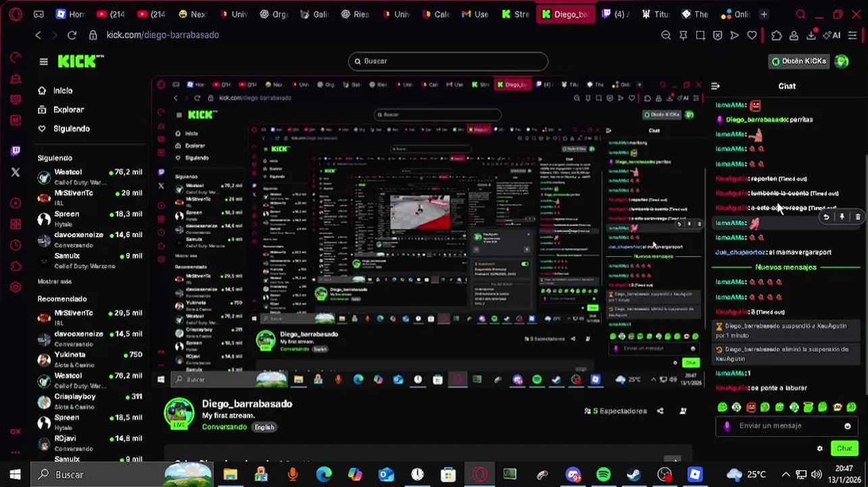The height and width of the screenshot is (487, 868).
Task: Open the GX Control speedometer icon
Action: pos(16,57)
